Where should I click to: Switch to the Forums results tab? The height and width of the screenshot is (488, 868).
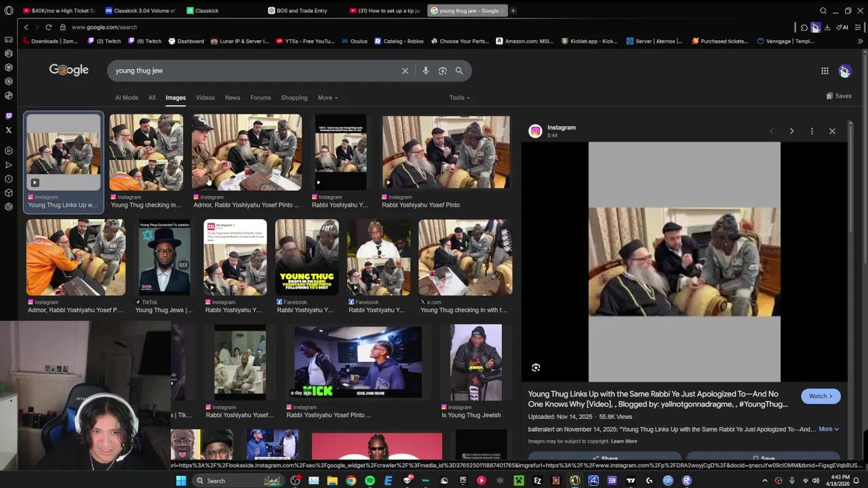(260, 98)
